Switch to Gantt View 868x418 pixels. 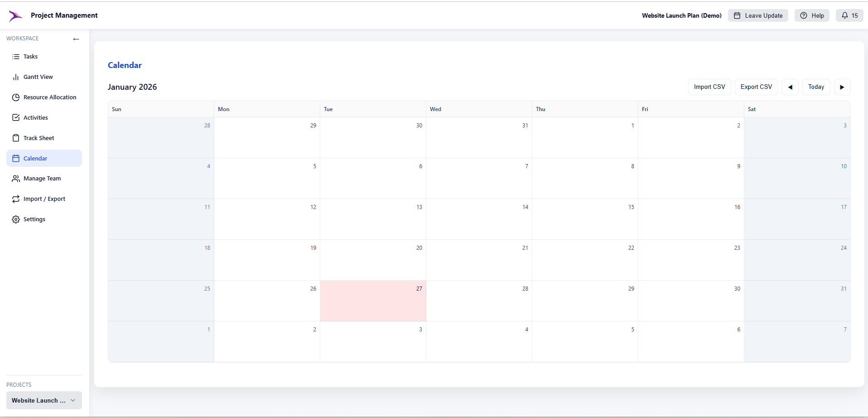[38, 77]
